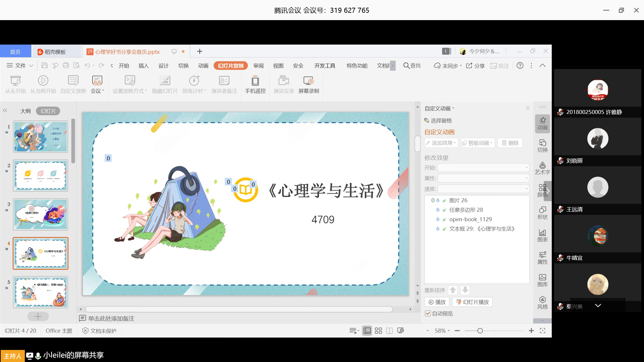Click the 手机遥控 phone remote icon
This screenshot has height=362, width=644.
[255, 81]
